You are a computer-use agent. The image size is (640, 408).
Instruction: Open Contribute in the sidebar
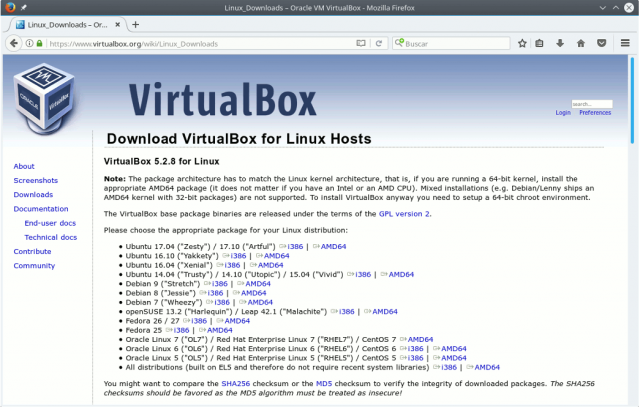click(x=32, y=251)
